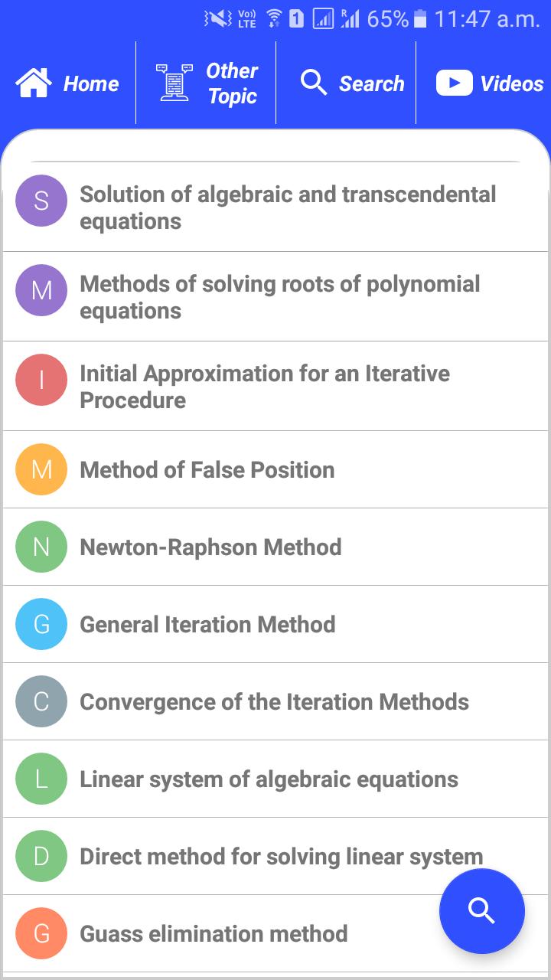Tap the Other Topic building icon

click(x=175, y=82)
